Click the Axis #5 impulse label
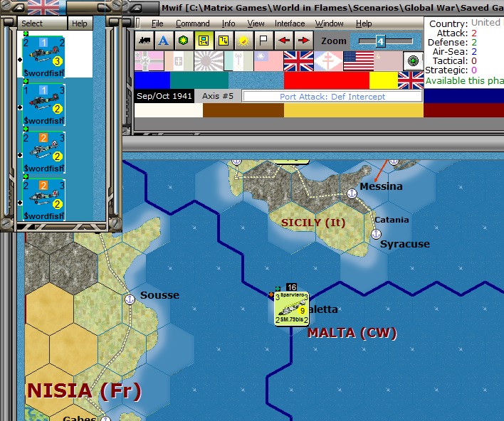The height and width of the screenshot is (421, 504). click(218, 96)
